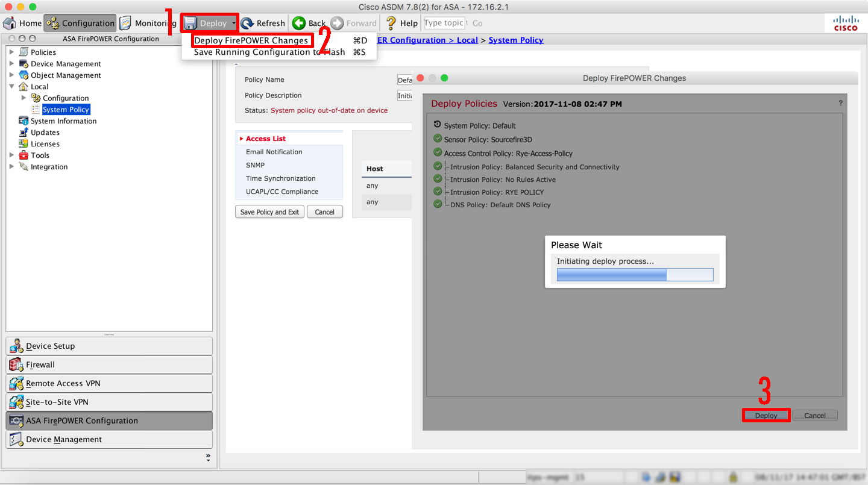The image size is (868, 485).
Task: Expand the Object Management tree node
Action: (11, 75)
